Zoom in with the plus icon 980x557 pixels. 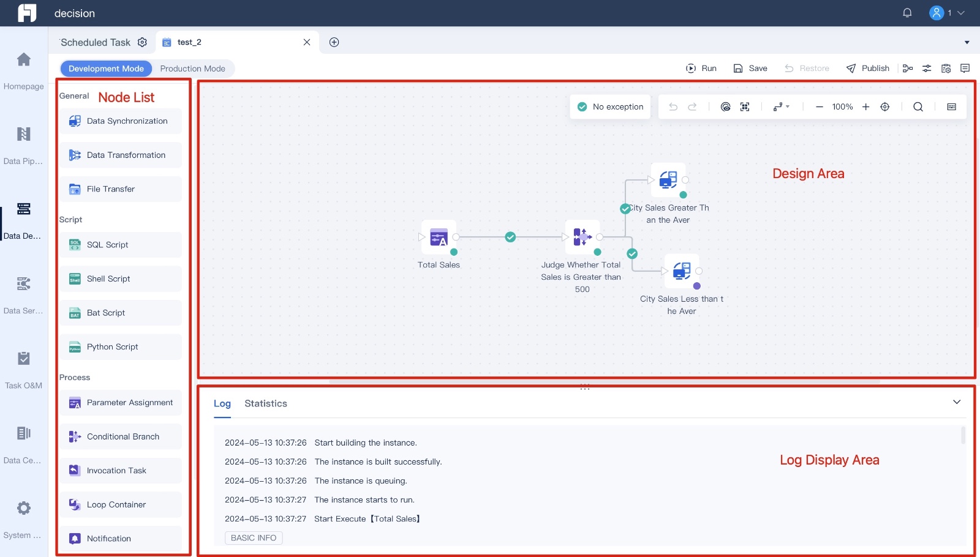pos(865,107)
